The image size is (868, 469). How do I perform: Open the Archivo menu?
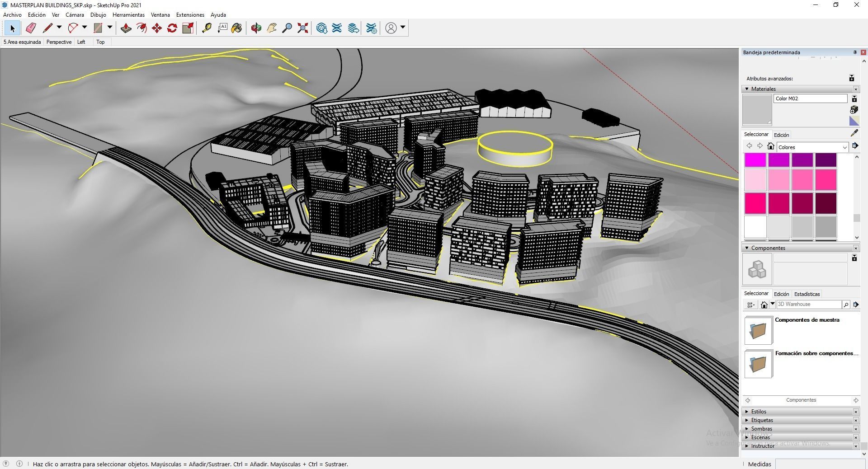[x=12, y=15]
